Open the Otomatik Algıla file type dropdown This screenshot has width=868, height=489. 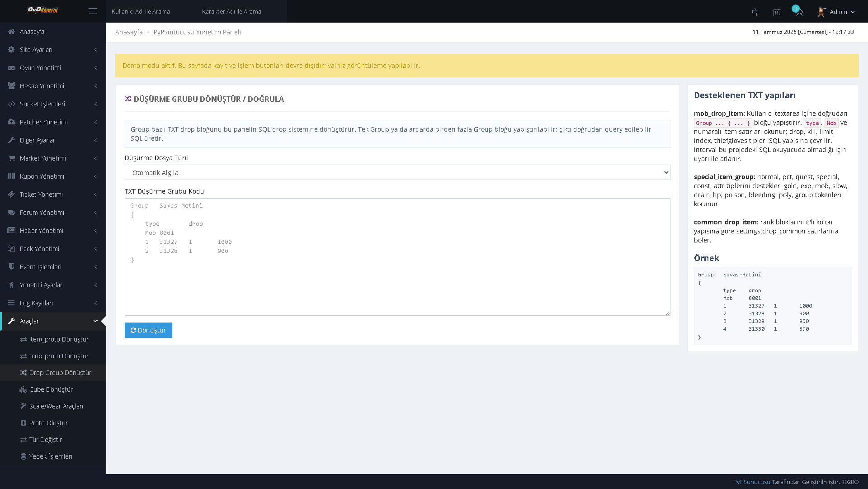tap(397, 172)
